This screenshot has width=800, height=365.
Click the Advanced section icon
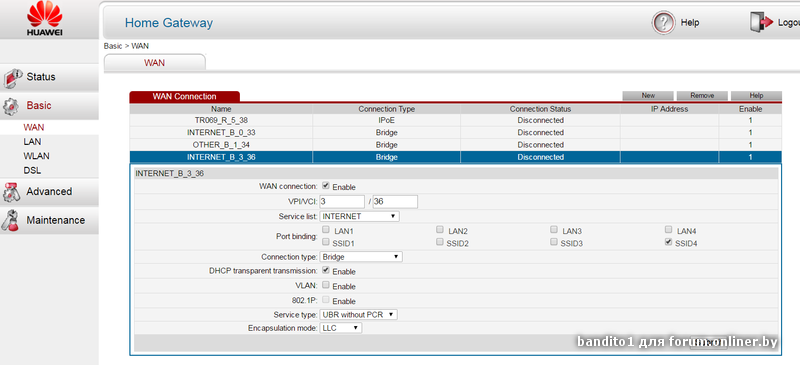coord(11,192)
